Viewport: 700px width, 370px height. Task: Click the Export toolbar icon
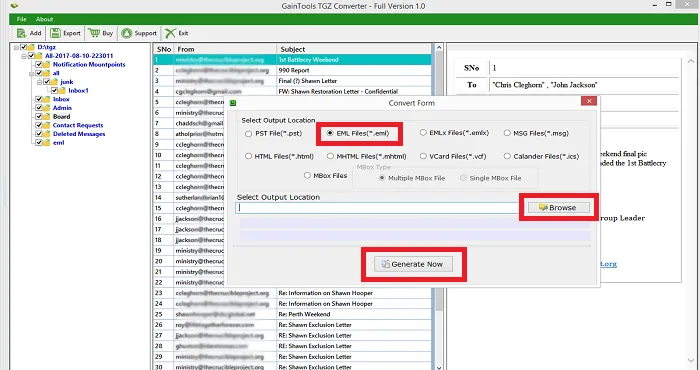pos(55,33)
